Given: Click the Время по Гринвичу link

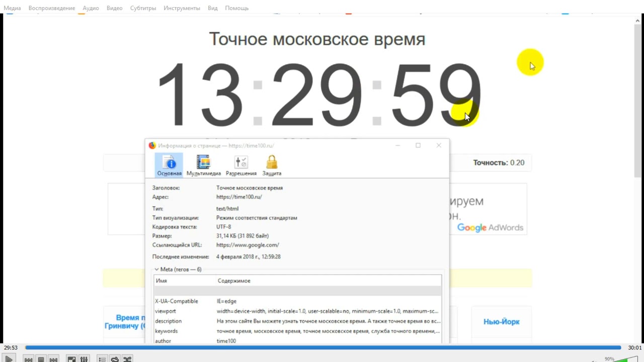Looking at the screenshot, I should click(124, 322).
